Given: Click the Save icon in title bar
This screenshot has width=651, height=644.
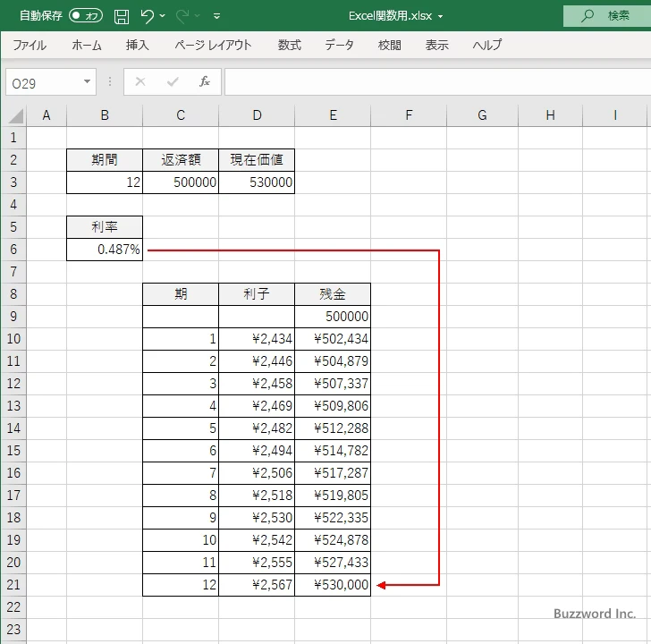Looking at the screenshot, I should pyautogui.click(x=122, y=16).
